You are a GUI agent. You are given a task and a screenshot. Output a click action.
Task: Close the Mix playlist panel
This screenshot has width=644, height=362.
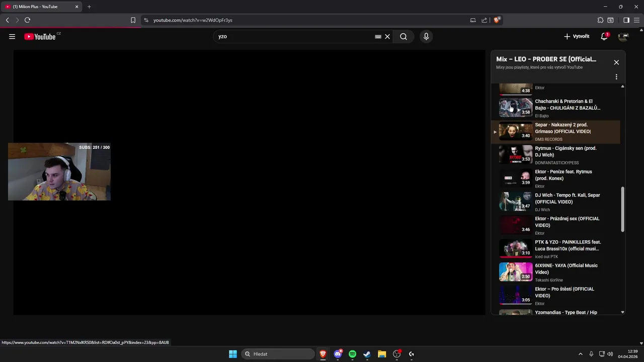[616, 62]
